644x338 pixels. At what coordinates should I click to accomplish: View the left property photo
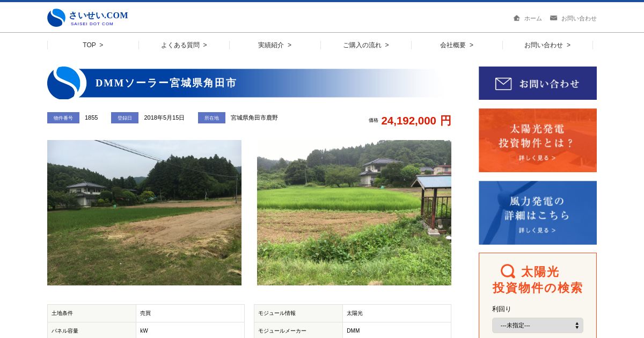point(144,213)
